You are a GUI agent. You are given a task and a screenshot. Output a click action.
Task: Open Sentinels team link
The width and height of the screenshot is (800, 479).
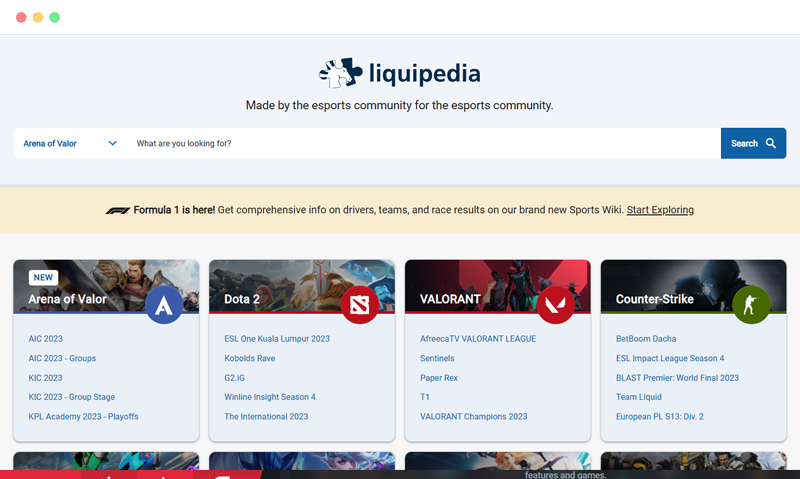click(x=437, y=358)
